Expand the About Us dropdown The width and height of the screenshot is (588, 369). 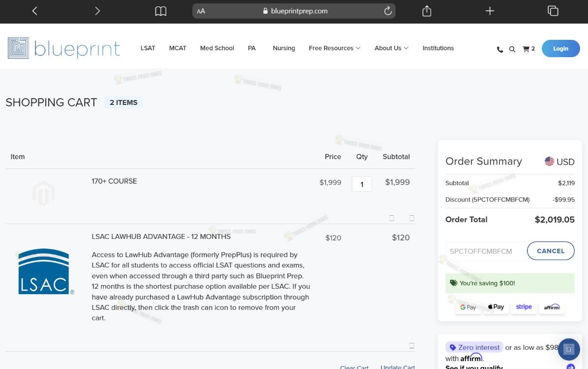tap(392, 48)
